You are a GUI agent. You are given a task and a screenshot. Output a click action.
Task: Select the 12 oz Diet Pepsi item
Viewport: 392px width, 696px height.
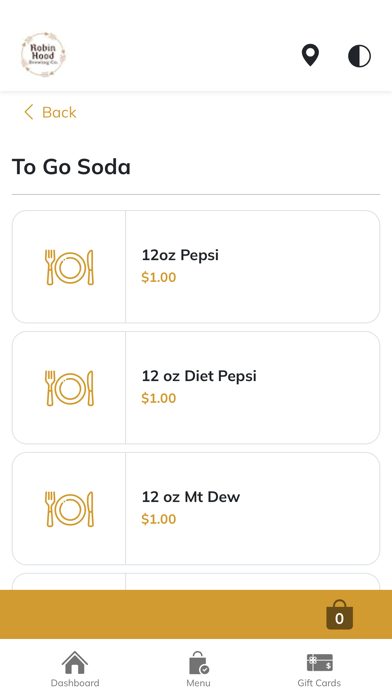pos(196,388)
